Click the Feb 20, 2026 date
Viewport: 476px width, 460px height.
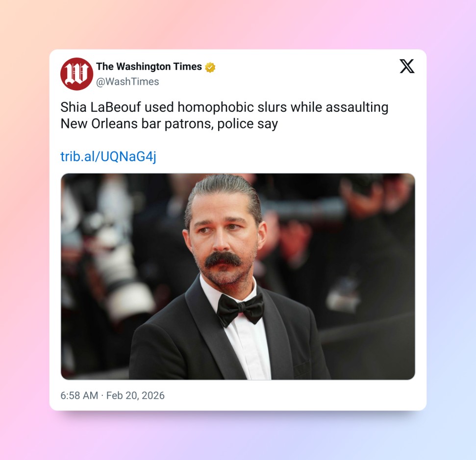[135, 395]
